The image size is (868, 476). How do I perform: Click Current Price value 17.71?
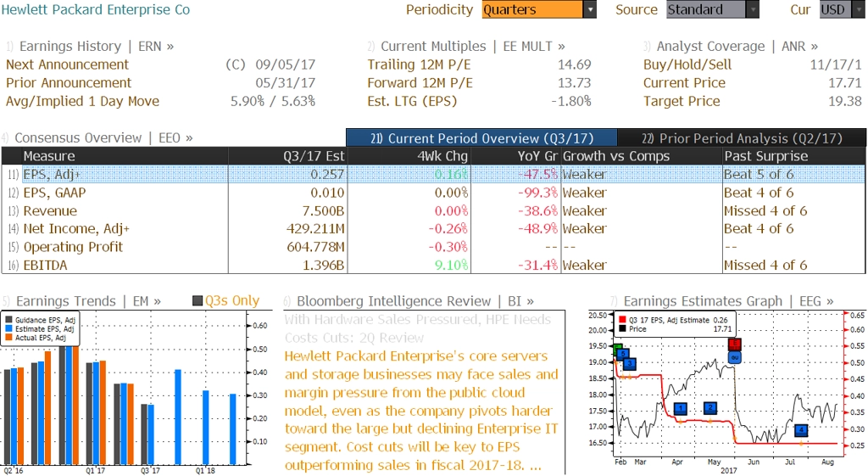pos(845,83)
